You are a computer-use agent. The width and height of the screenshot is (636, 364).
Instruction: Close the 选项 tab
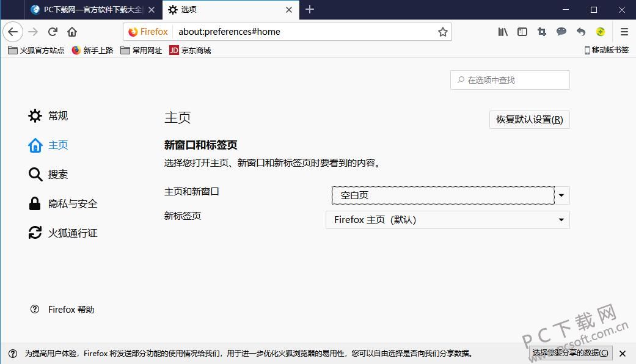point(289,10)
